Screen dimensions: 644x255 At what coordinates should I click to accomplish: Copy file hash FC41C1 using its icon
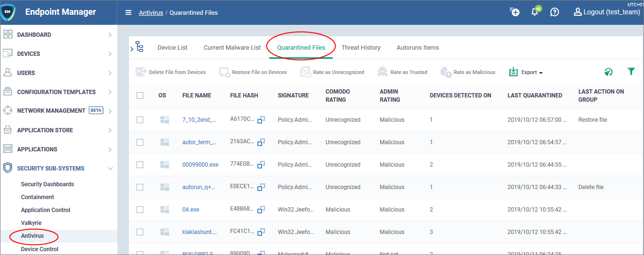click(x=262, y=232)
